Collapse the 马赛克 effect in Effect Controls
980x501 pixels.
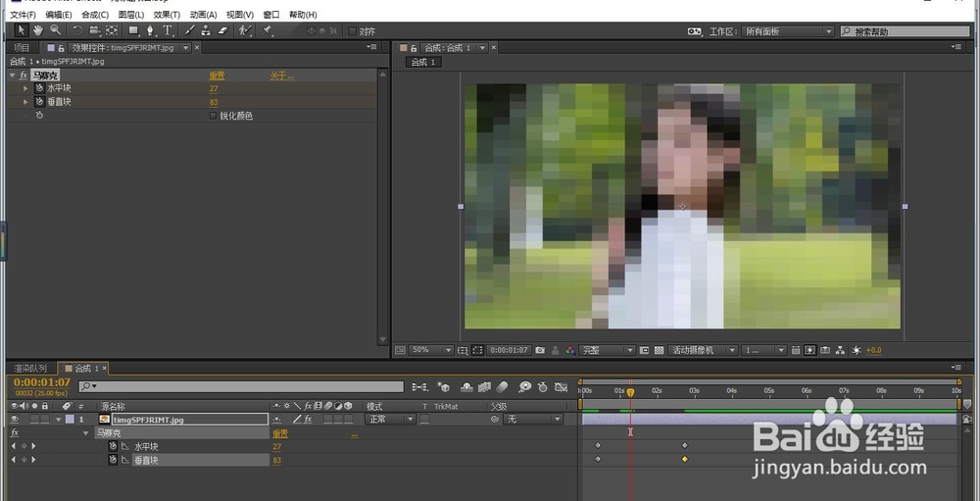[13, 75]
